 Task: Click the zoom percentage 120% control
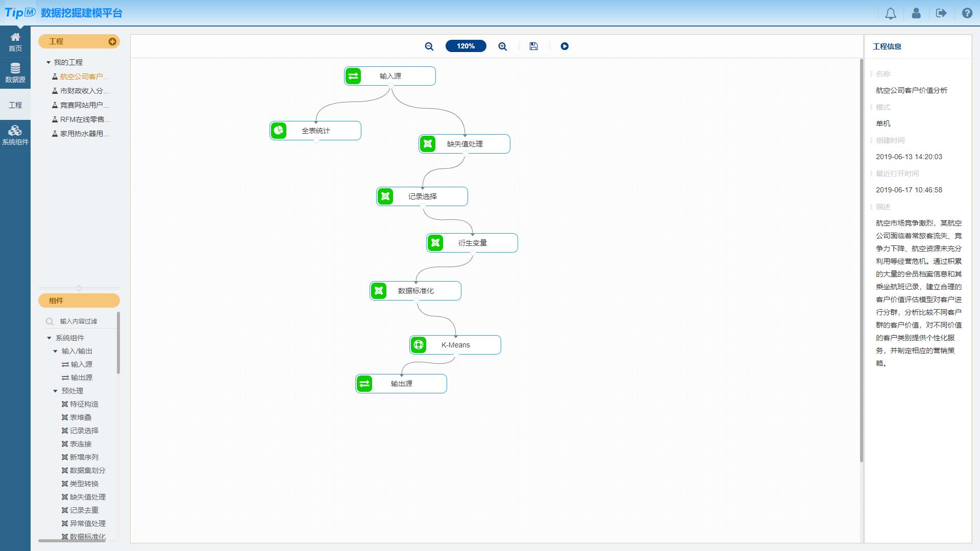coord(465,46)
